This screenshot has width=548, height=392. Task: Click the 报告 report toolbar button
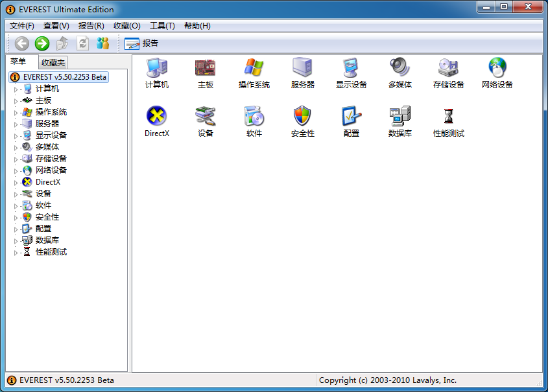tap(141, 43)
